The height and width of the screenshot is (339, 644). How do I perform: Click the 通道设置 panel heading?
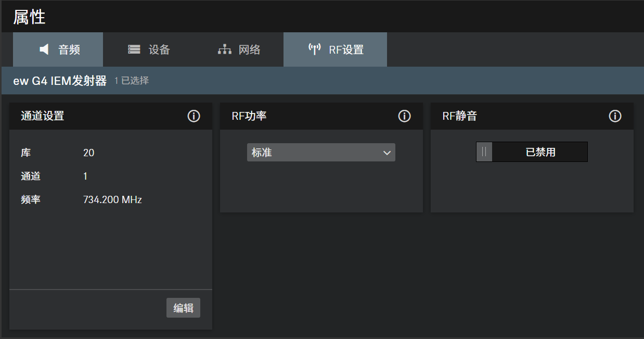[43, 116]
